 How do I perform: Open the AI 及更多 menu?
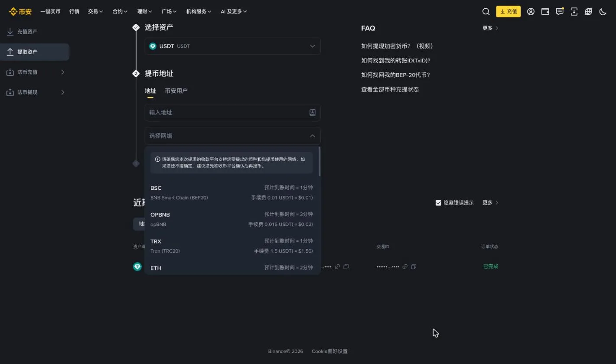[234, 12]
